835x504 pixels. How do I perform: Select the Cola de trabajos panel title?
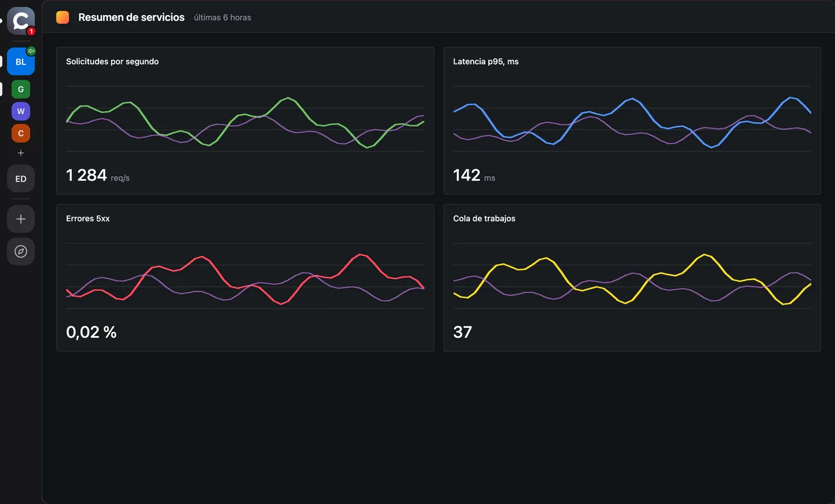pos(484,218)
